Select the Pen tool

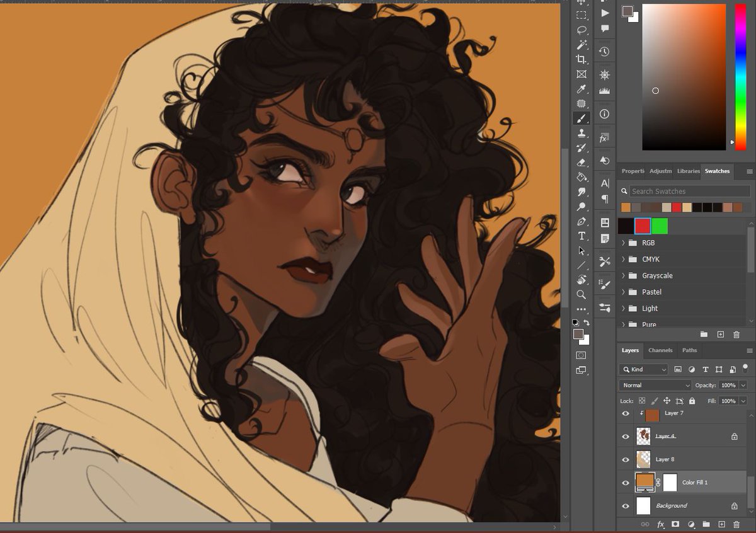[x=581, y=222]
